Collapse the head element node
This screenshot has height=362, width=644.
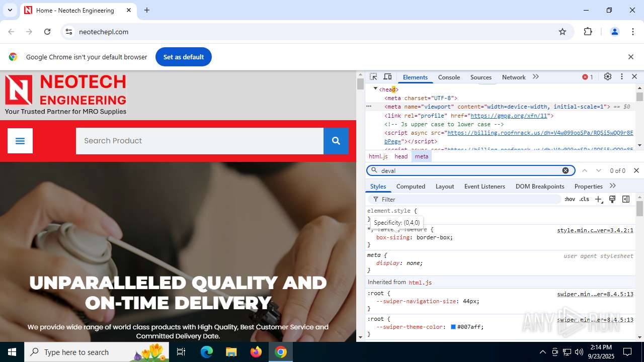click(x=375, y=89)
